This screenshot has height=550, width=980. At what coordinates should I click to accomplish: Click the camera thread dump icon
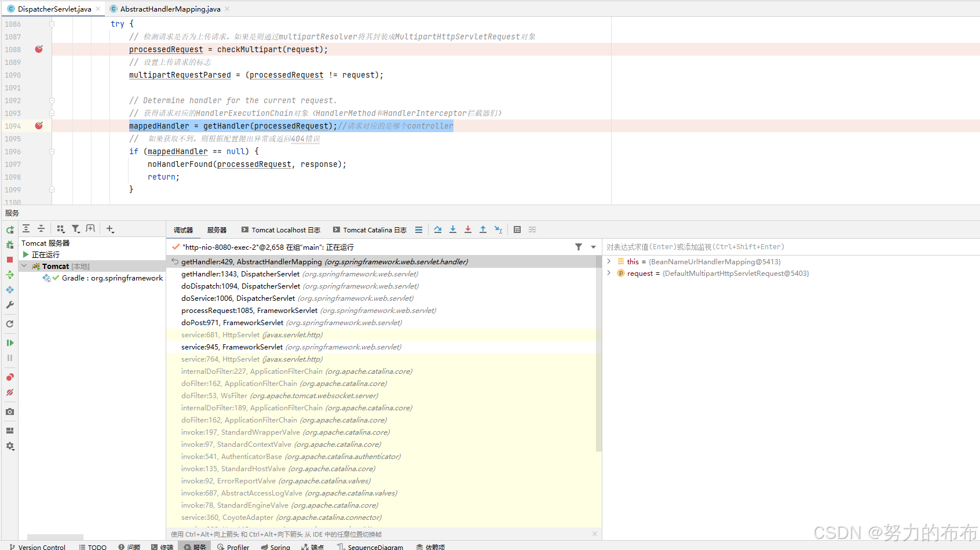(10, 411)
